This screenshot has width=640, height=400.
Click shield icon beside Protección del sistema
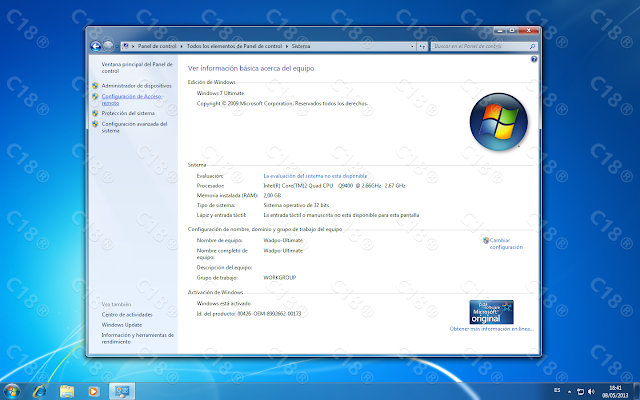pyautogui.click(x=95, y=113)
